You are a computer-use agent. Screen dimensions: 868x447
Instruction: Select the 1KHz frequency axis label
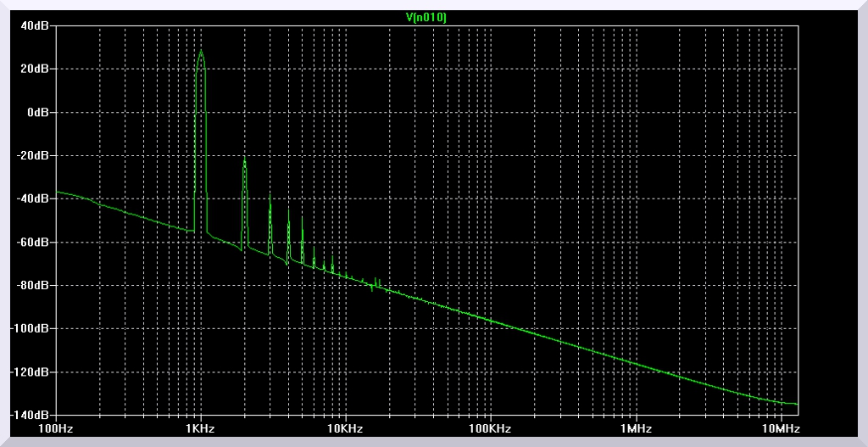[x=201, y=429]
